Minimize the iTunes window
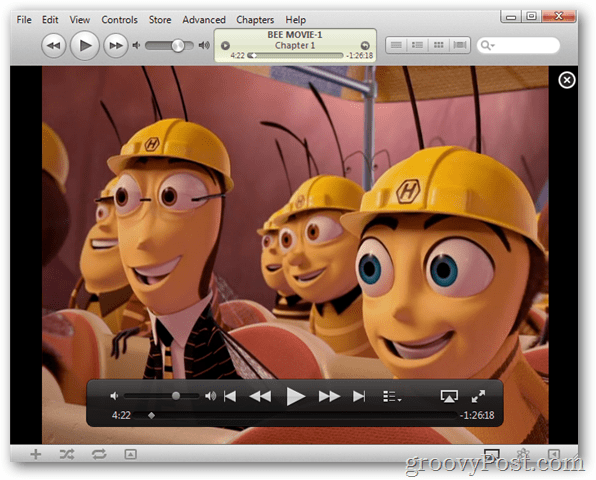 (x=511, y=16)
